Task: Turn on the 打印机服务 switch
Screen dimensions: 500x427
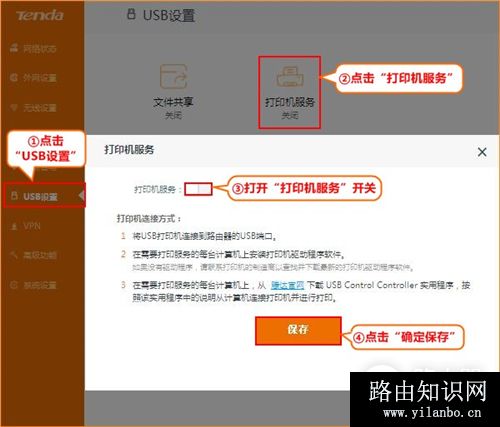Action: pos(198,189)
